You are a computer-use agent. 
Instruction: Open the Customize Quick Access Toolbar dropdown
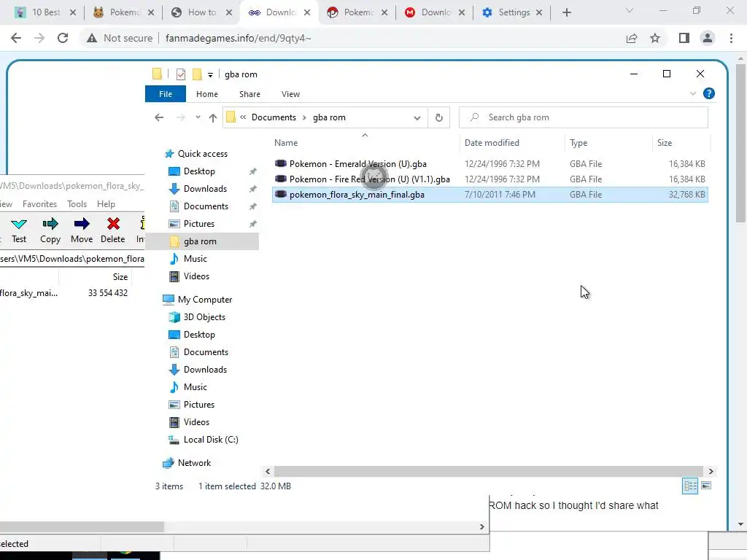point(210,75)
